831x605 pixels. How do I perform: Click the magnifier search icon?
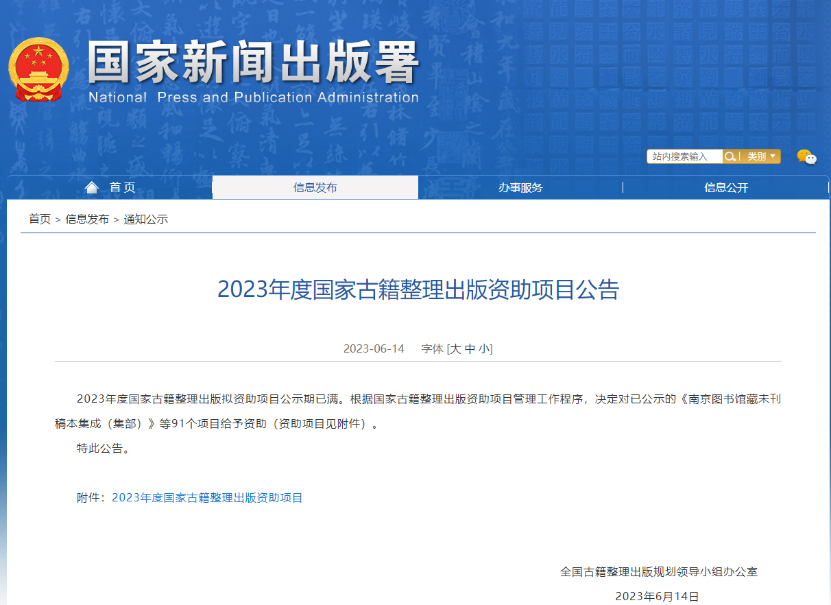coord(730,157)
